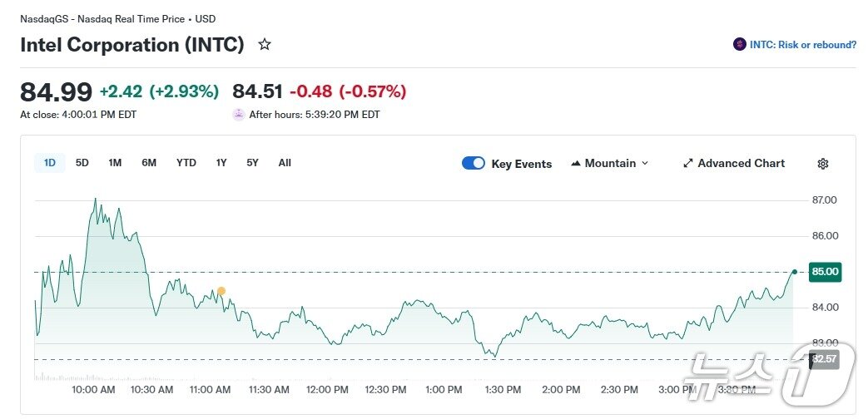Click the purple INTC risk icon
The height and width of the screenshot is (419, 868).
[739, 45]
